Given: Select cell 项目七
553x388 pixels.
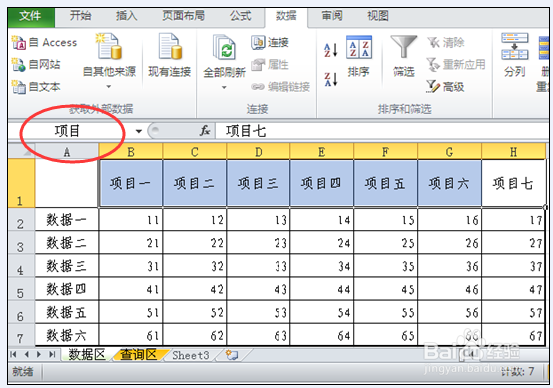Looking at the screenshot, I should [514, 183].
